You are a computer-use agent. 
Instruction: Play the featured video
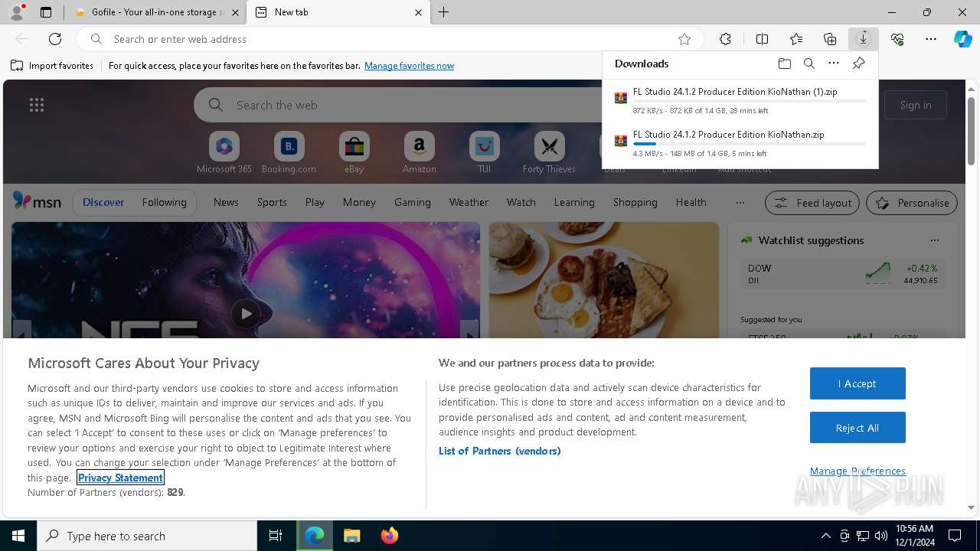(x=245, y=313)
